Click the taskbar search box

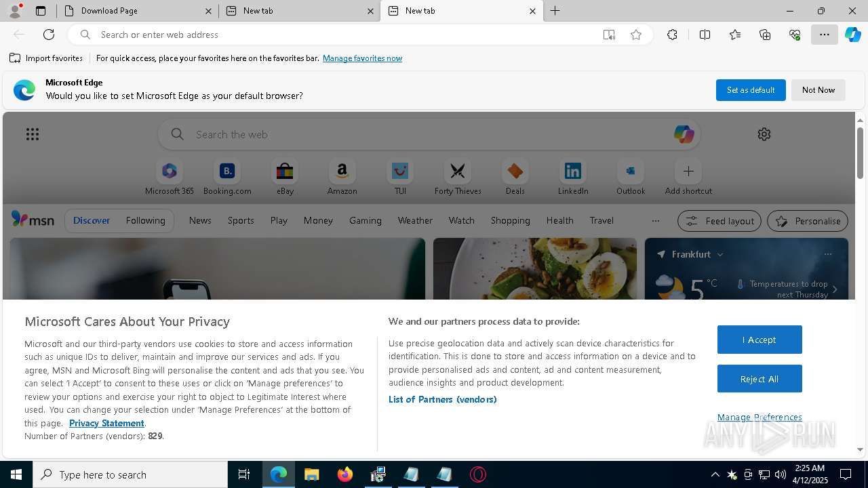pyautogui.click(x=130, y=474)
